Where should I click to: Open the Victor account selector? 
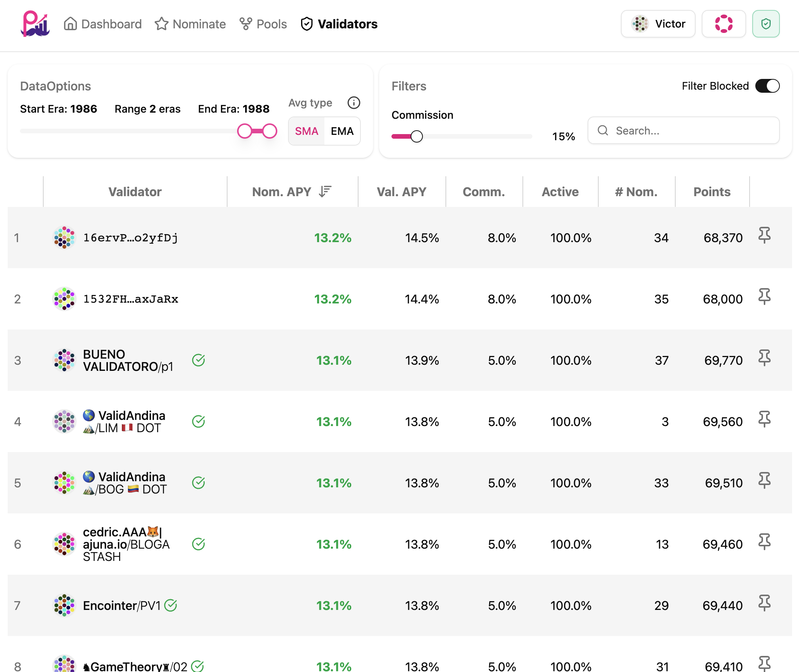click(x=658, y=24)
